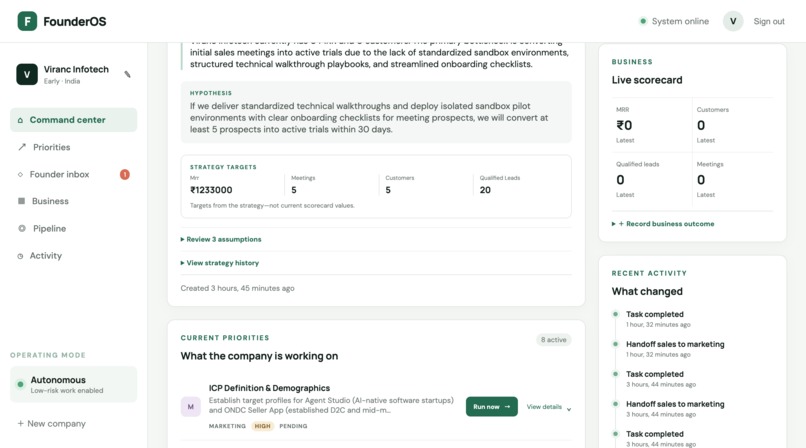Click the Founder inbox notification badge
The width and height of the screenshot is (806, 448).
(124, 175)
